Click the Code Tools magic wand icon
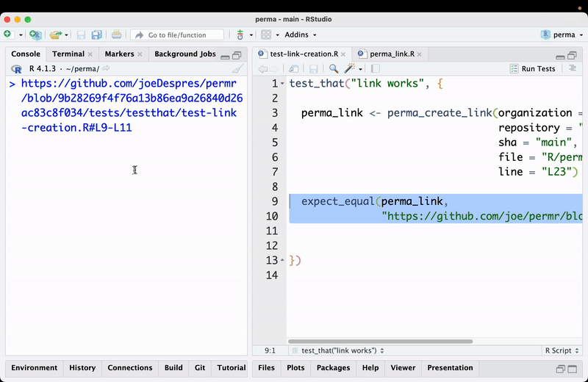The image size is (588, 382). tap(350, 68)
